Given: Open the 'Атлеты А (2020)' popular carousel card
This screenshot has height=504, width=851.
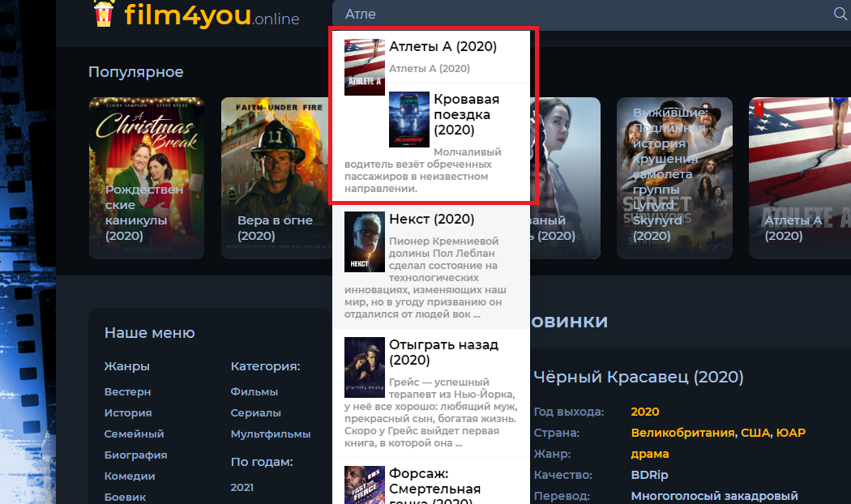Looking at the screenshot, I should point(800,178).
